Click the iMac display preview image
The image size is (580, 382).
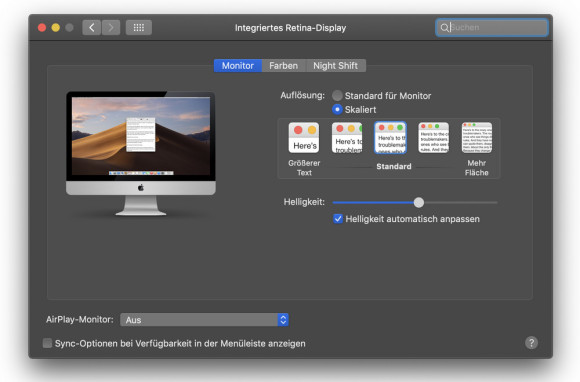(x=141, y=153)
